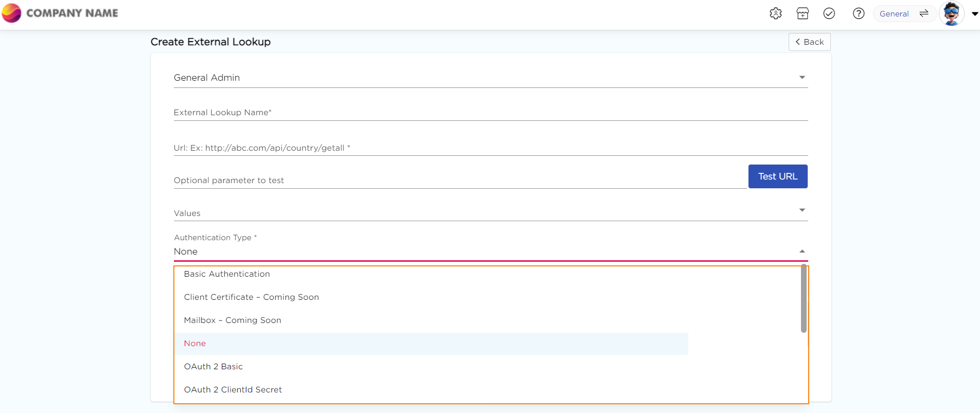Viewport: 980px width, 413px height.
Task: Click the switch arrows icon beside General
Action: click(924, 14)
